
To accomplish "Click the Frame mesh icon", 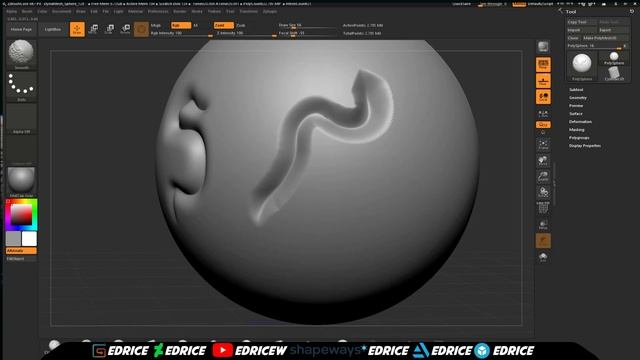I will pos(543,144).
